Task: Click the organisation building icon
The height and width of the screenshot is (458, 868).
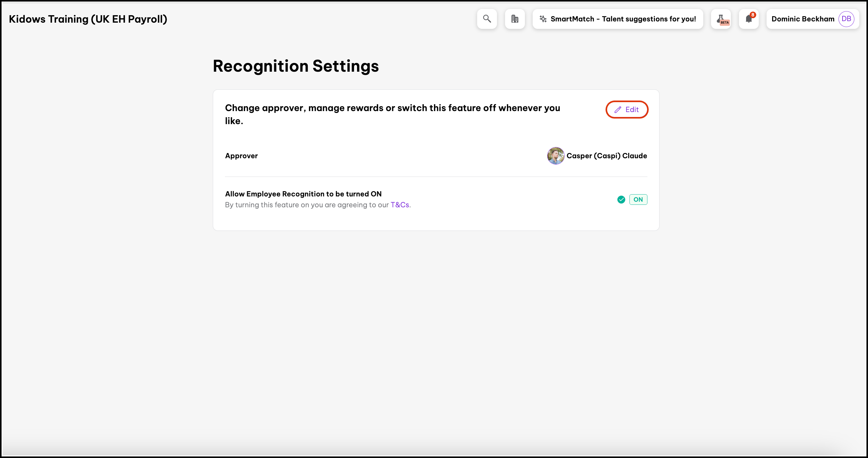Action: pos(515,19)
